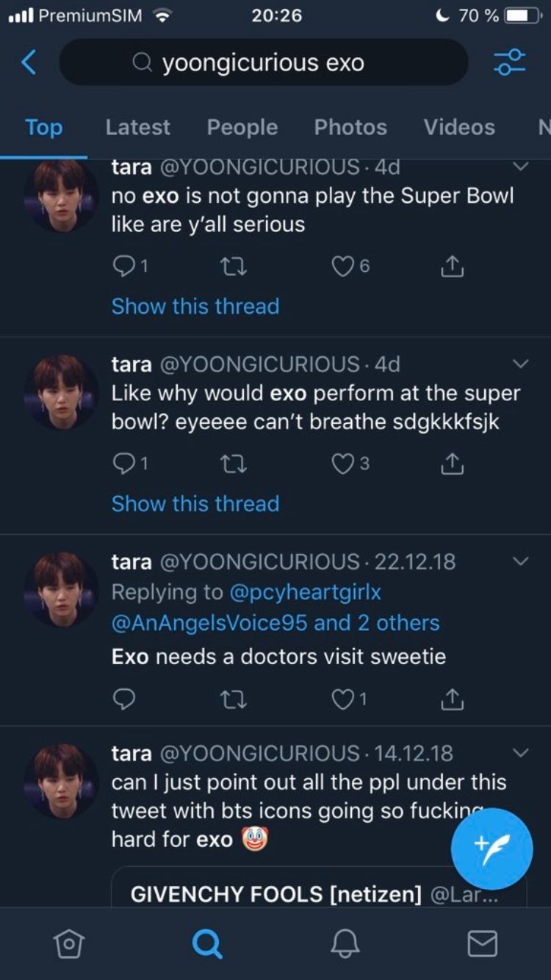Retweet the Super Bowl tweet with 6 likes

[x=234, y=267]
